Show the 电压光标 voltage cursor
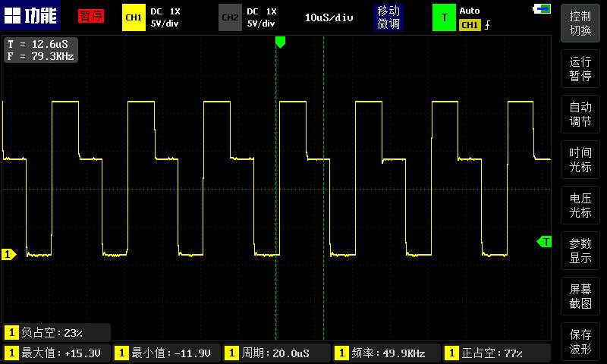 point(580,205)
